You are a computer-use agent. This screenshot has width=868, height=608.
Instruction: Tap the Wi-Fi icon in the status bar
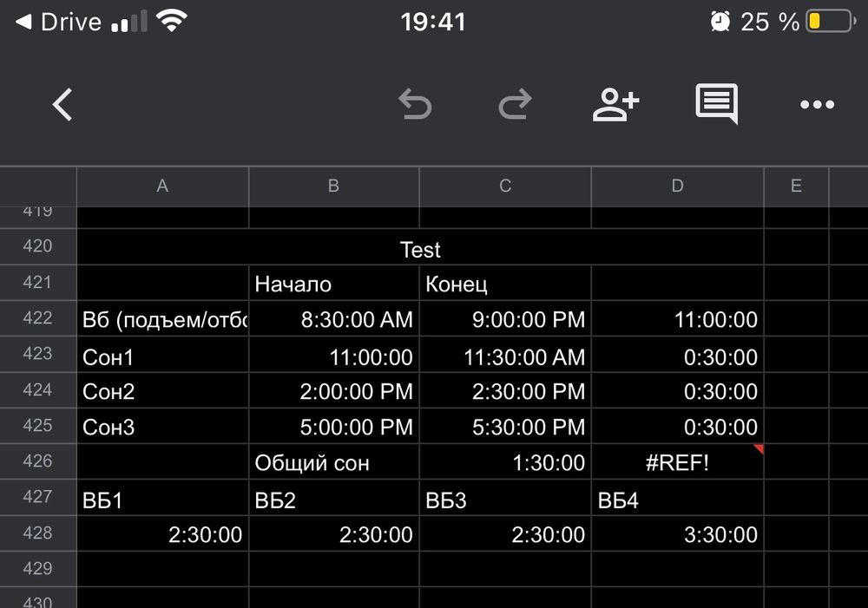pos(173,22)
